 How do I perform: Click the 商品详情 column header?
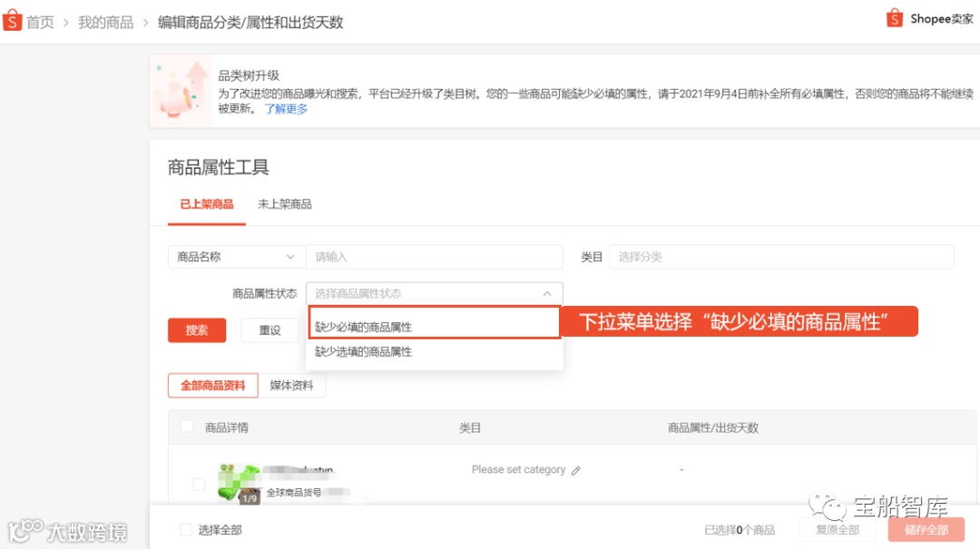click(x=227, y=427)
